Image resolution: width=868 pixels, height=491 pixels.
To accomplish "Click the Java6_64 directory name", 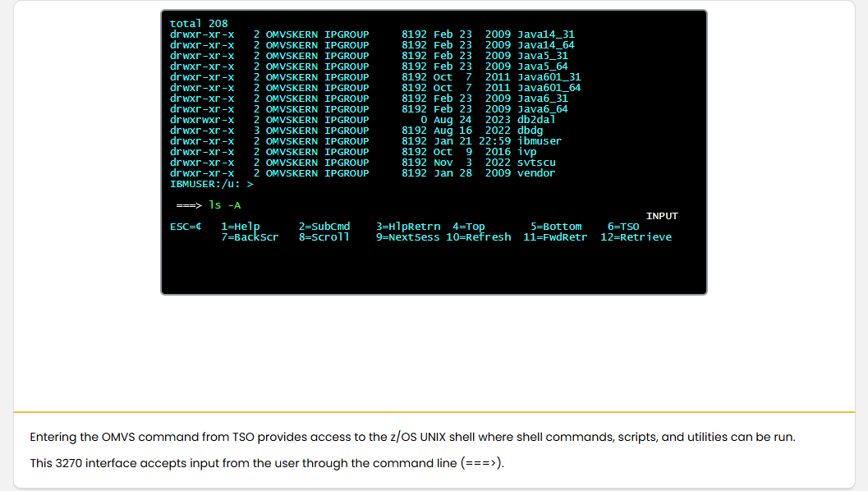I will (x=543, y=109).
